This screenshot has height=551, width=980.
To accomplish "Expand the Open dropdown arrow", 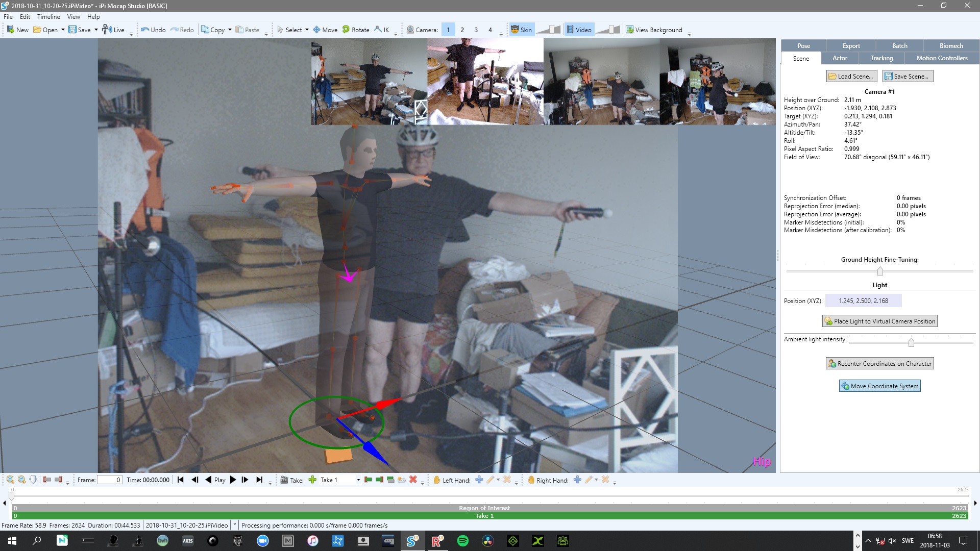I will tap(63, 30).
